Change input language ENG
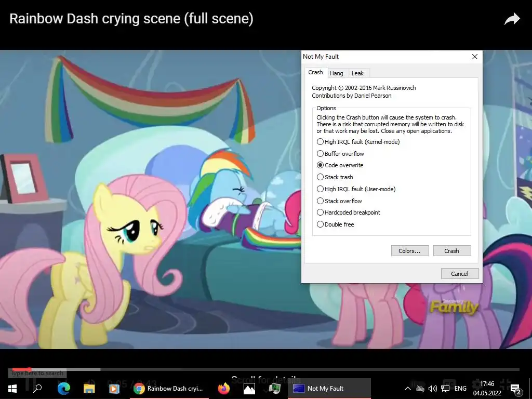The height and width of the screenshot is (399, 532). coord(460,389)
